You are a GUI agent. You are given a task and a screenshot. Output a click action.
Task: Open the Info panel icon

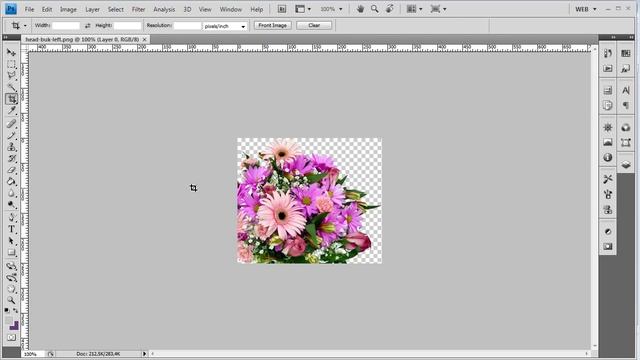608,158
